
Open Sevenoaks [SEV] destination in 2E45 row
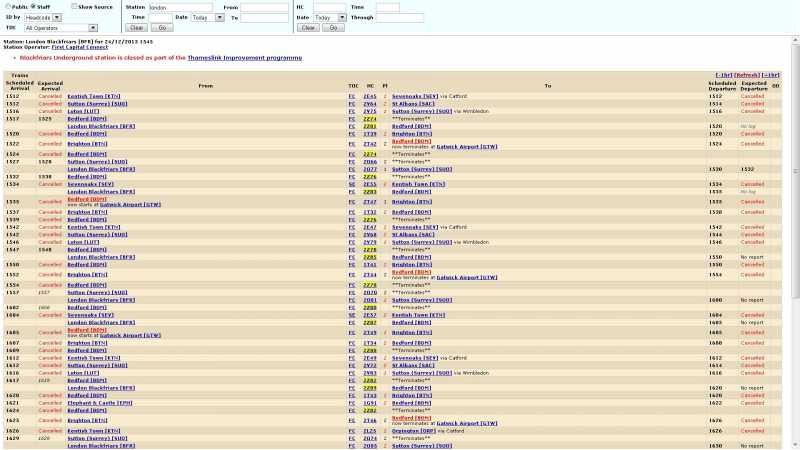[x=415, y=96]
